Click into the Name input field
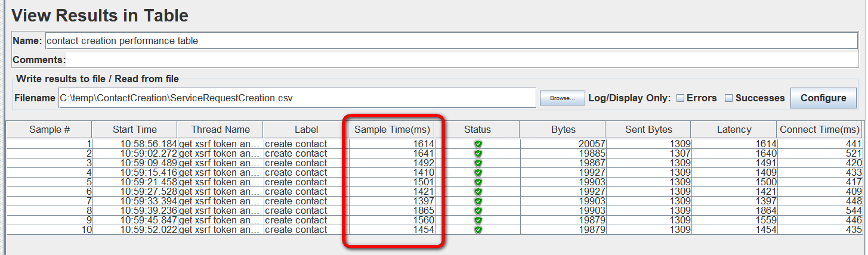The image size is (868, 255). [x=452, y=41]
